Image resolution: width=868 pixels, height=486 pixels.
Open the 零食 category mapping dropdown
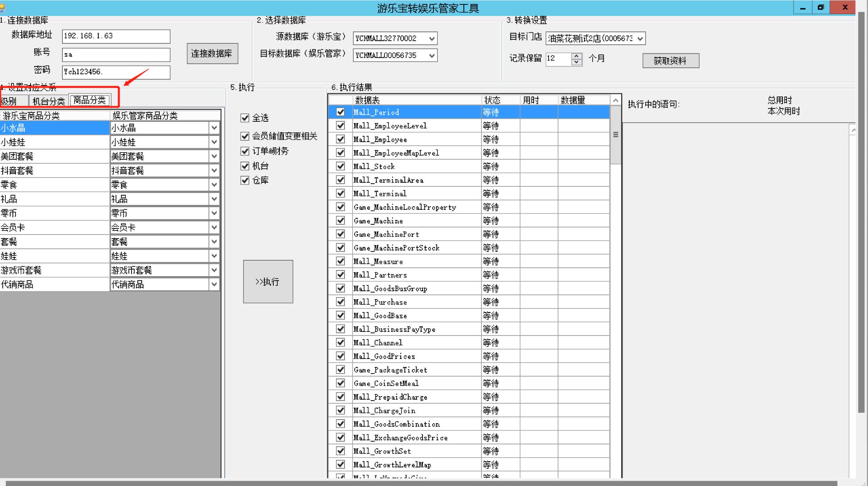[x=214, y=185]
